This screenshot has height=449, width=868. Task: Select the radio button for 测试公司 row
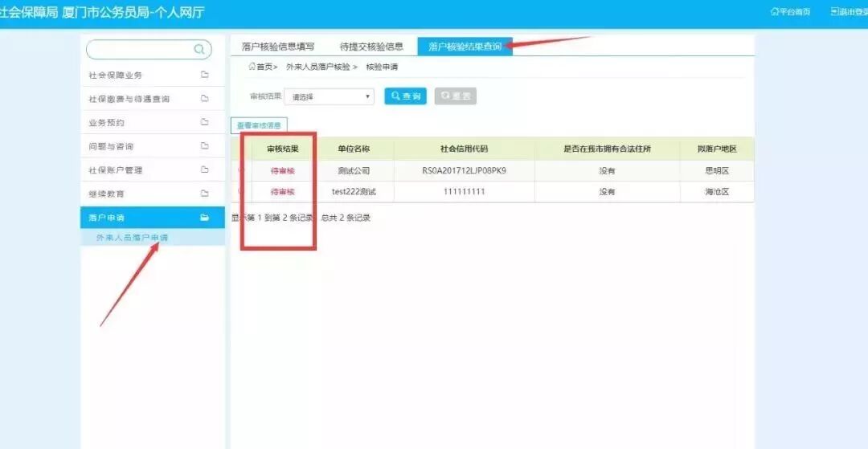coord(241,170)
